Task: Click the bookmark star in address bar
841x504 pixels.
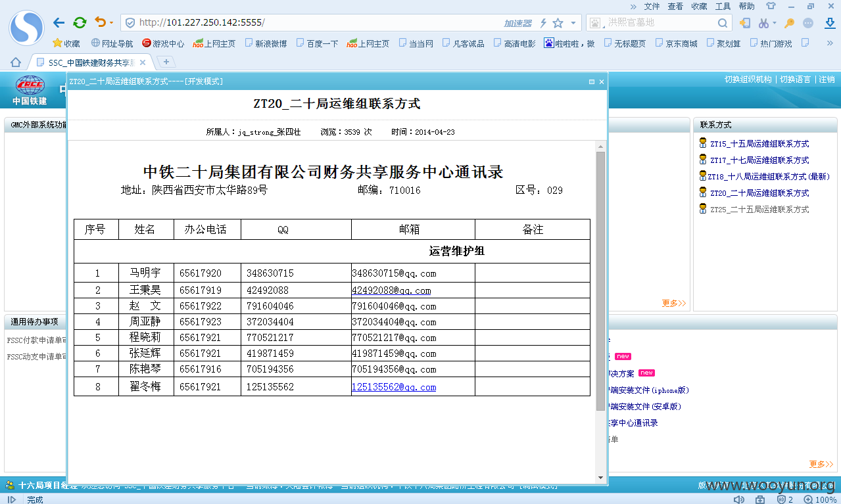Action: [x=558, y=23]
